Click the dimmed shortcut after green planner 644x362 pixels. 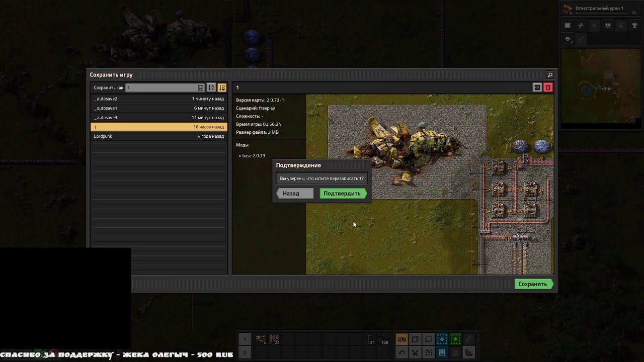click(469, 339)
